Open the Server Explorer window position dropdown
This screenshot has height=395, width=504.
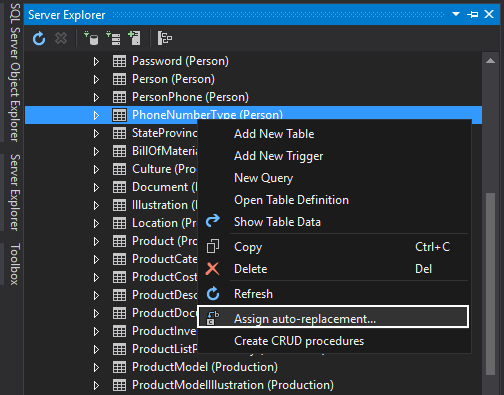[456, 14]
